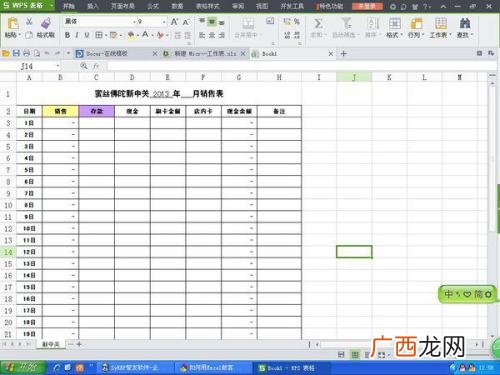
Task: Pick the fill color bucket swatch
Action: point(131,35)
